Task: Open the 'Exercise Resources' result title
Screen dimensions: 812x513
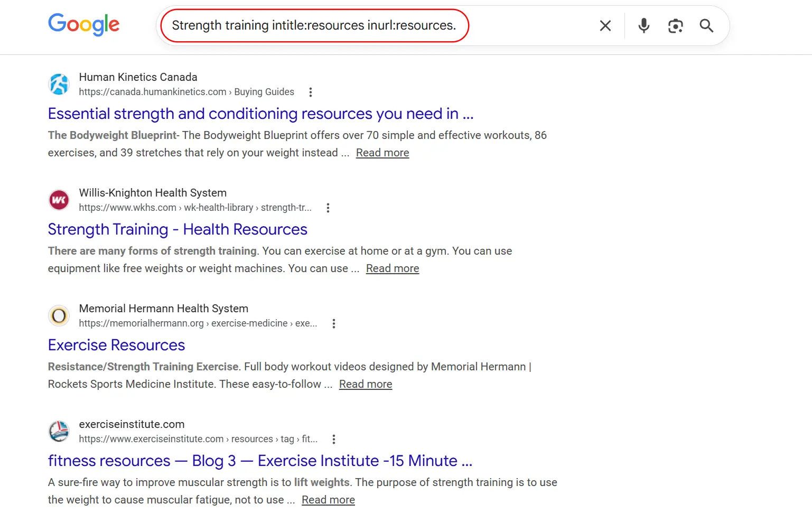Action: coord(116,345)
